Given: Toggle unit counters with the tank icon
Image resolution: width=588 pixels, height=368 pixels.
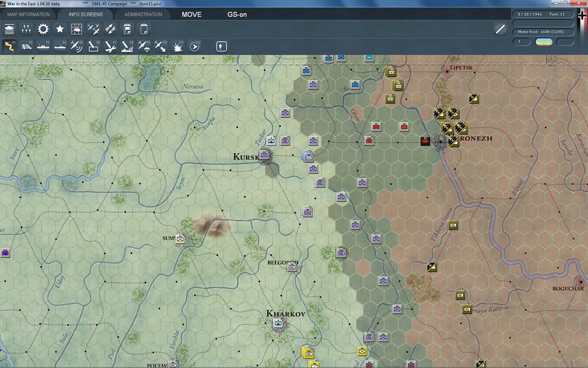Looking at the screenshot, I should (9, 29).
